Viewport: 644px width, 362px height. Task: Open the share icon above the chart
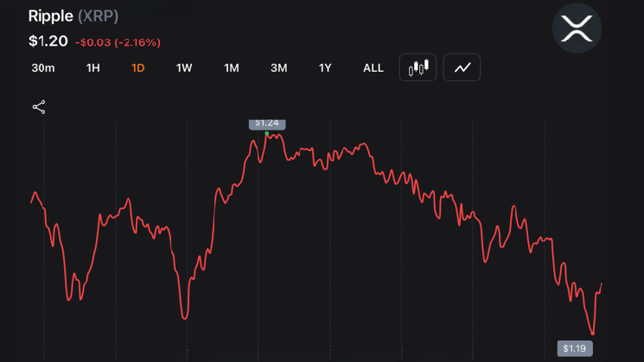pos(39,107)
